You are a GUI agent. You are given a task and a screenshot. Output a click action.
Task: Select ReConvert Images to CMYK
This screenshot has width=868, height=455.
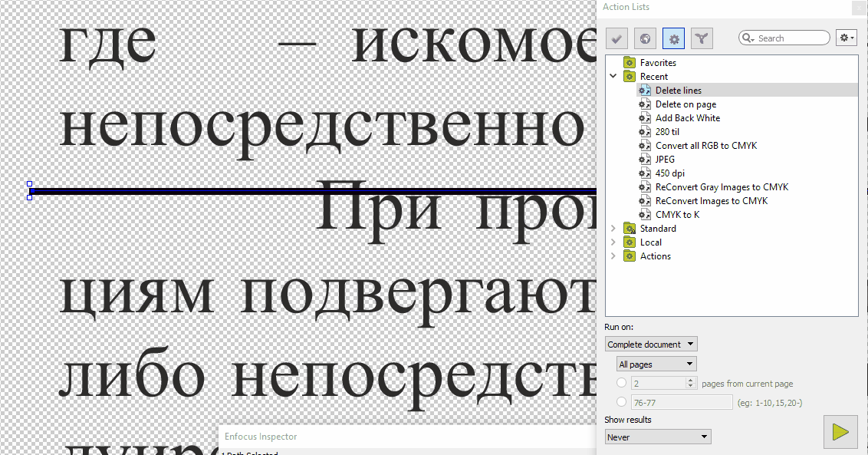pos(712,201)
